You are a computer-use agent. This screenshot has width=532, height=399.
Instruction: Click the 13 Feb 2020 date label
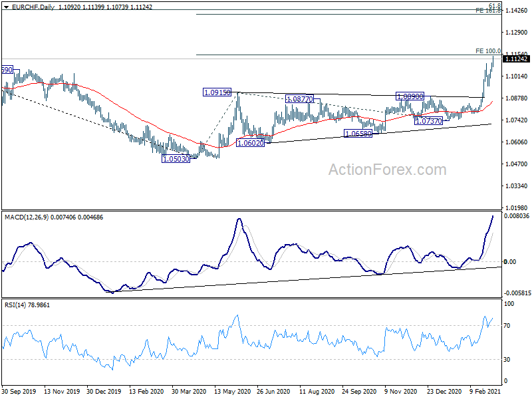click(146, 391)
